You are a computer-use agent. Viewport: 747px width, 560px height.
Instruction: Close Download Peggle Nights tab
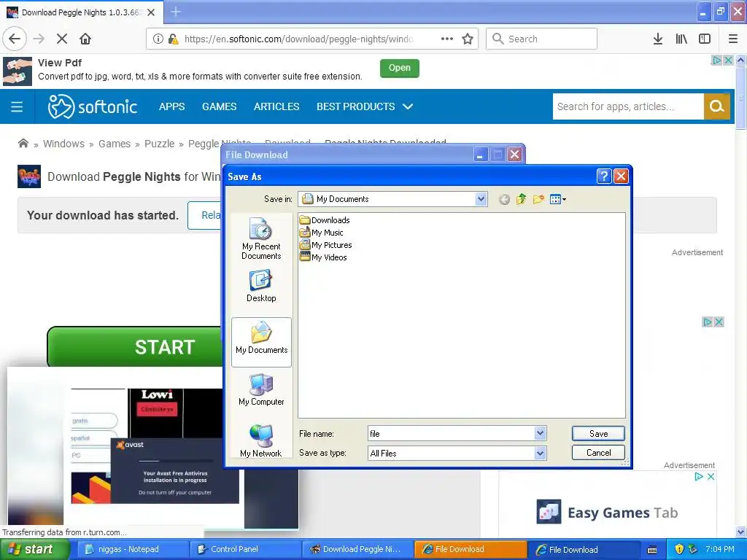click(151, 12)
